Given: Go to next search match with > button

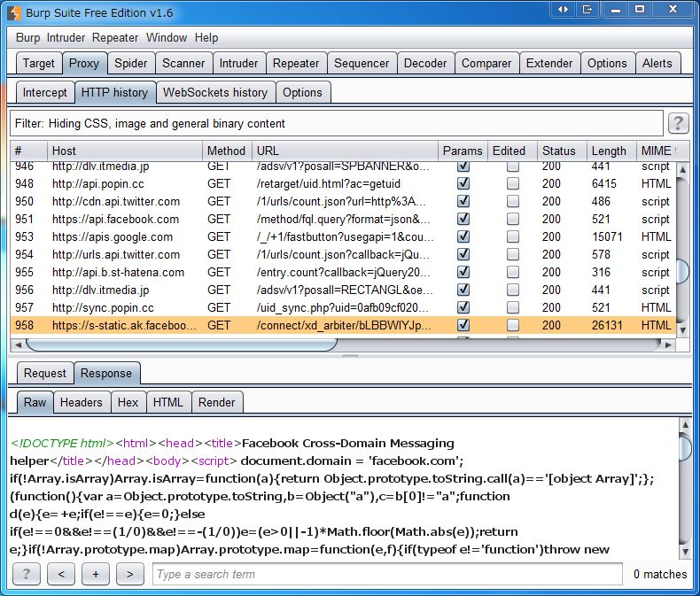Looking at the screenshot, I should [130, 574].
